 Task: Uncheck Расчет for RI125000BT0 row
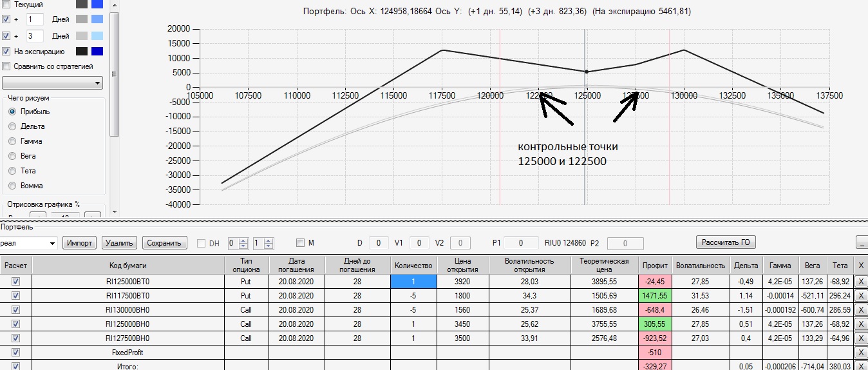(16, 282)
